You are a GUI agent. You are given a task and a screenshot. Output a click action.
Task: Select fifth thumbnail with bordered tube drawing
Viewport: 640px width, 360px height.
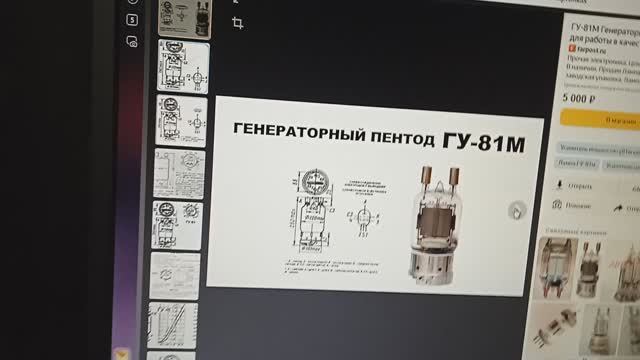pyautogui.click(x=177, y=226)
